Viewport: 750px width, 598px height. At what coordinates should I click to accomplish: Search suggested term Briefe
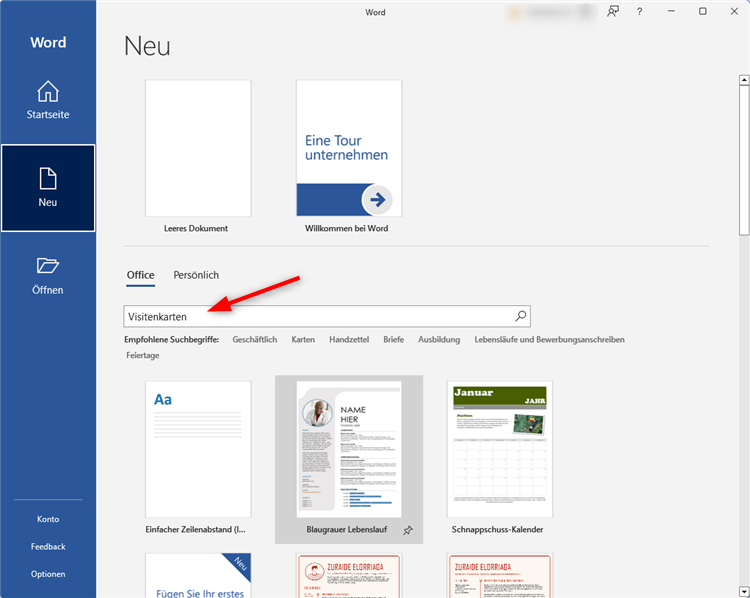pos(394,340)
